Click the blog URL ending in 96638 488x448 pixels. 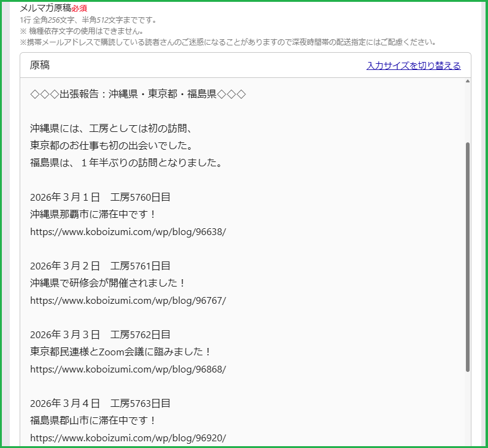tap(128, 232)
